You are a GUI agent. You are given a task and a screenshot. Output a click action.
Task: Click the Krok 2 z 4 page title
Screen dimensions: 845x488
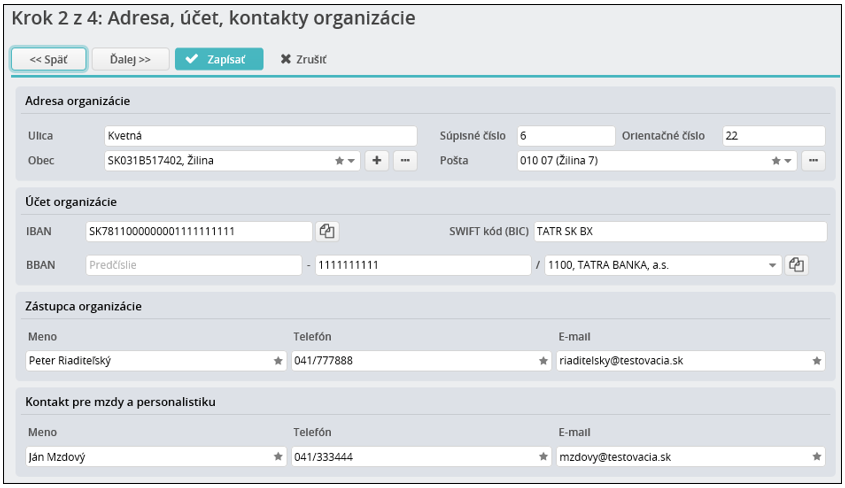[x=213, y=18]
